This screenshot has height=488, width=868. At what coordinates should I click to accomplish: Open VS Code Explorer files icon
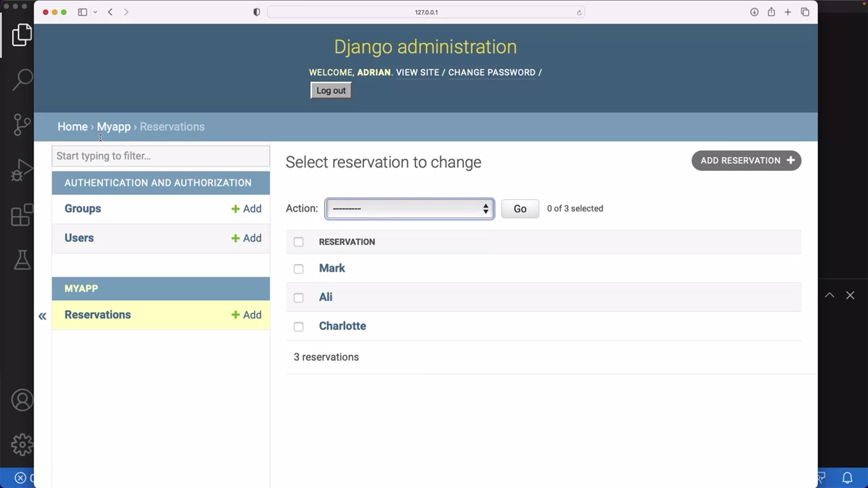22,35
